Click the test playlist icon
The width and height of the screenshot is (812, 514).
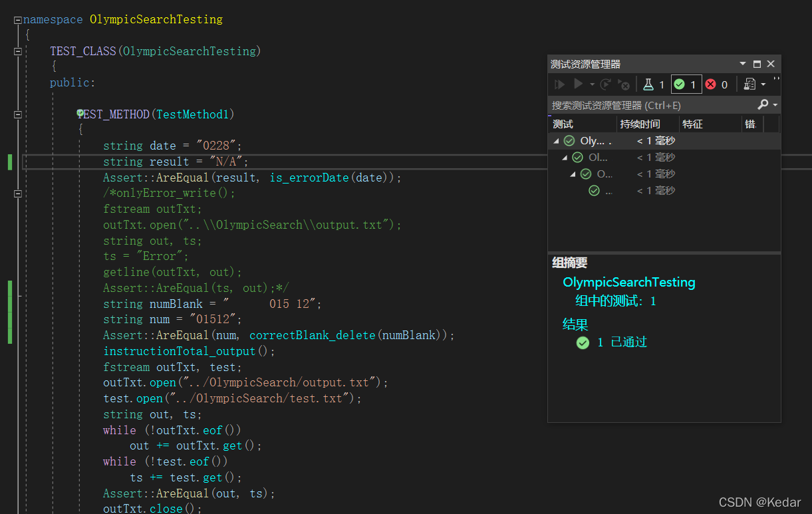point(750,84)
